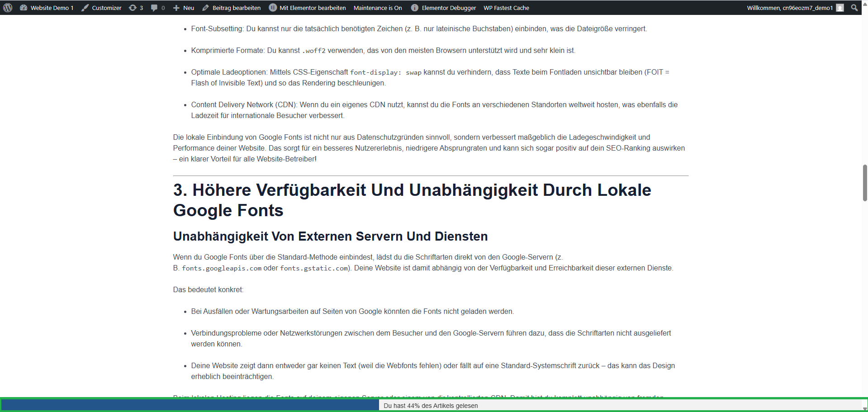Click the Elementor circle icon
868x412 pixels.
point(273,8)
